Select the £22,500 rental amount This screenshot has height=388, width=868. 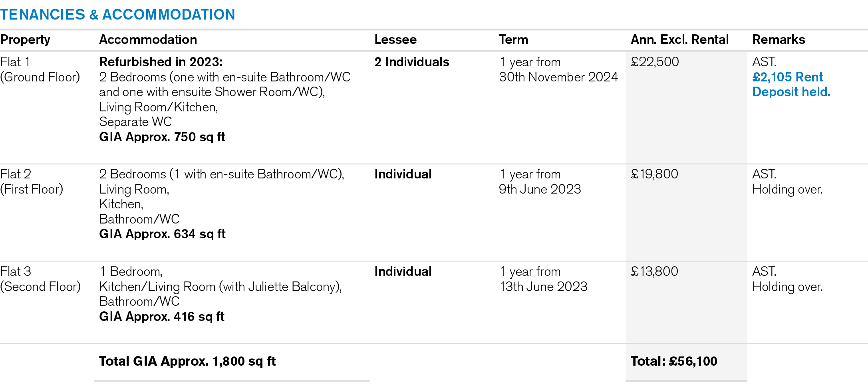point(655,62)
